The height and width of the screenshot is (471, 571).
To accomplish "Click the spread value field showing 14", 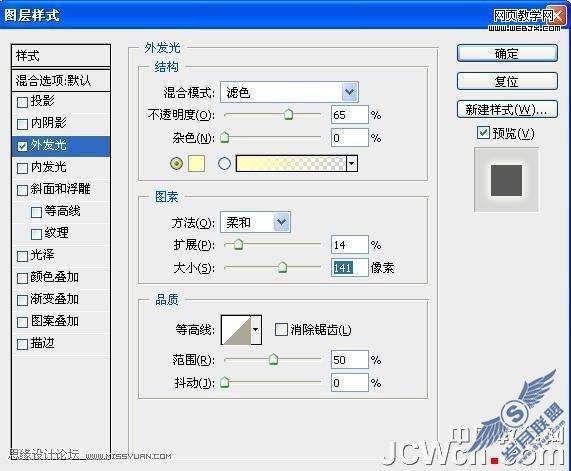I will 350,244.
